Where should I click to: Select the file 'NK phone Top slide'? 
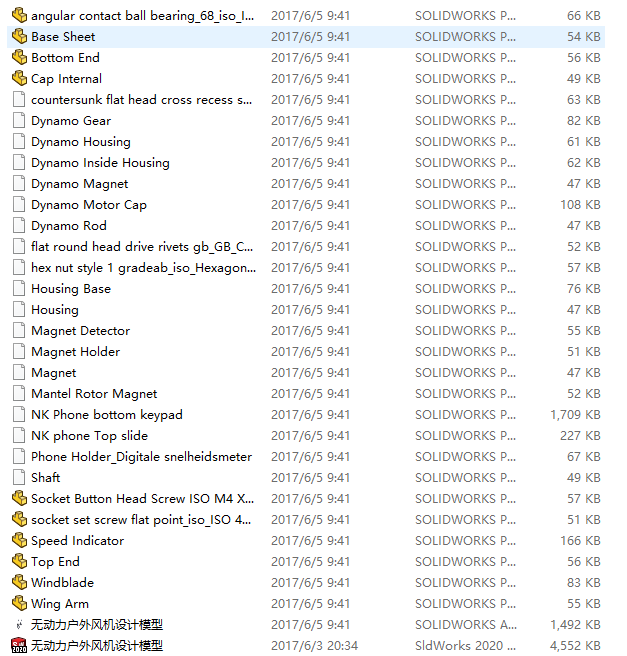tap(90, 436)
